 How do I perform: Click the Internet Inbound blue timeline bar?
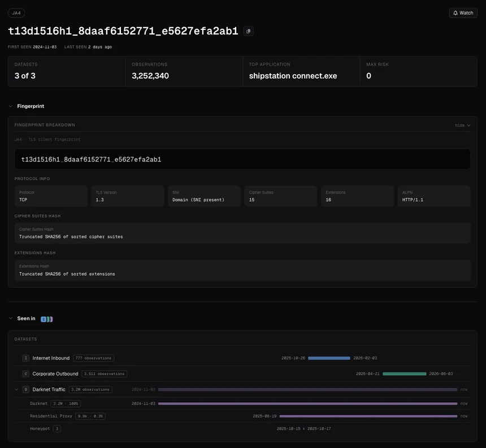329,358
